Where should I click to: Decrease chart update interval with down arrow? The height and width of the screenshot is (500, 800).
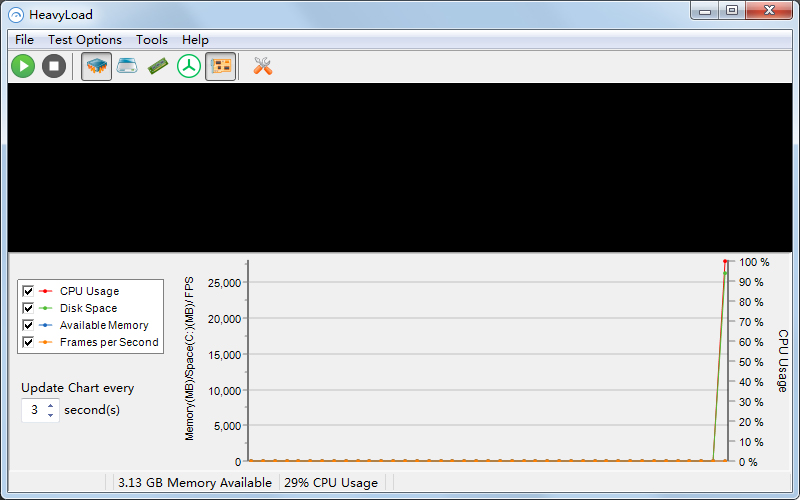(50, 415)
